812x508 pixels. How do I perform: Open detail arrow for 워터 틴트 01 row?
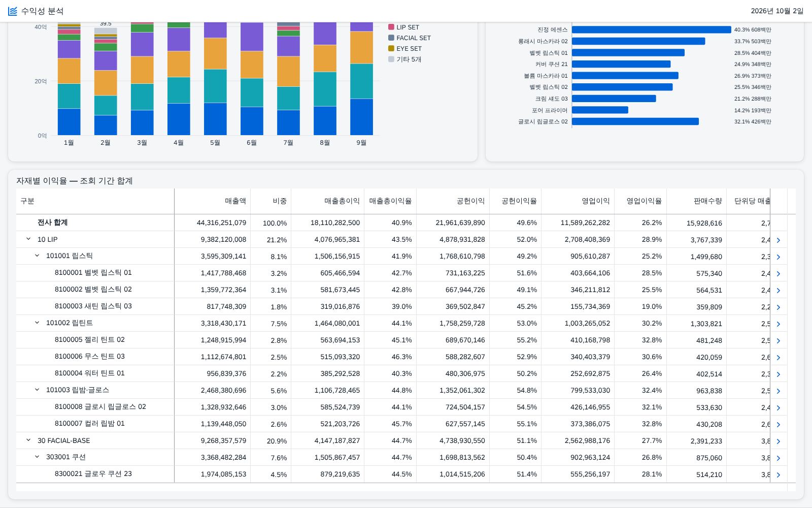click(x=779, y=374)
